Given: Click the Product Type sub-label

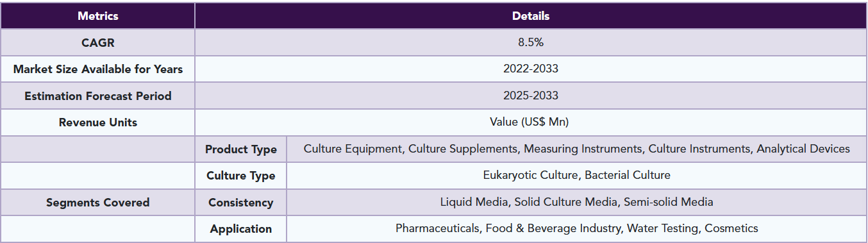Looking at the screenshot, I should 241,149.
